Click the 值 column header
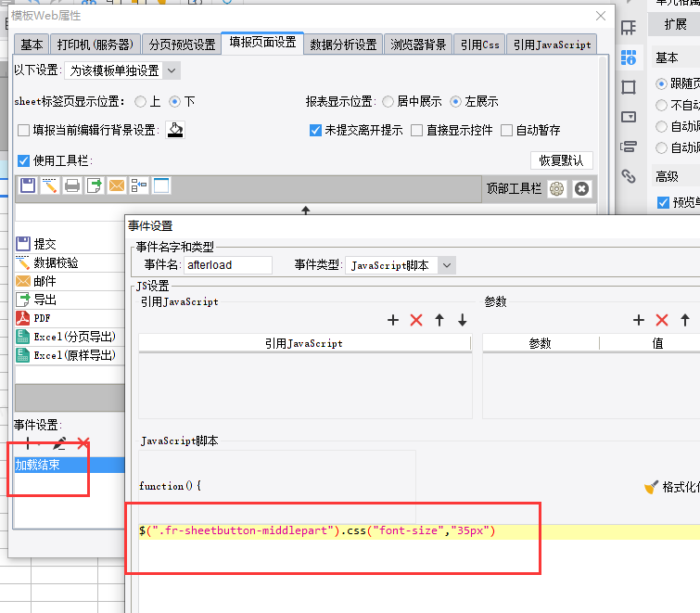The height and width of the screenshot is (613, 700). (657, 343)
